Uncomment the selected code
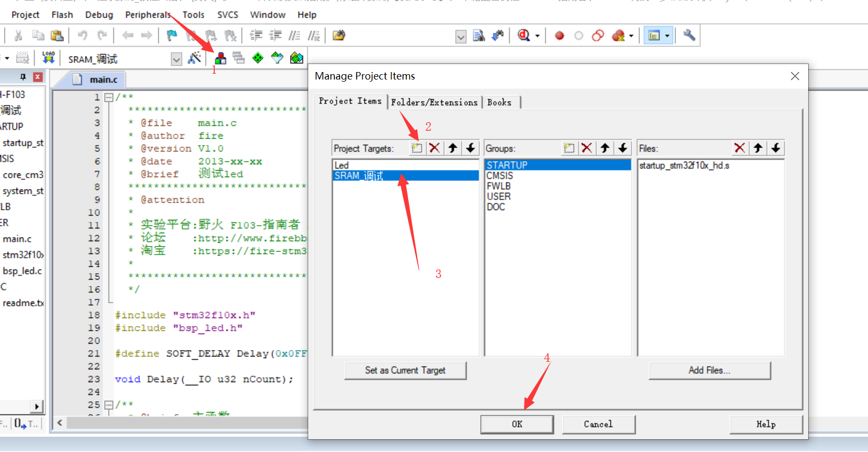868x452 pixels. [x=314, y=36]
